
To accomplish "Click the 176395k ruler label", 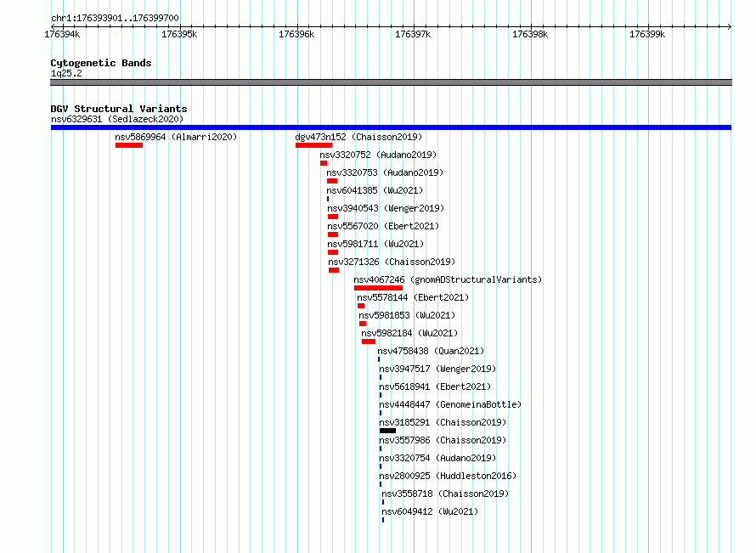I will 179,34.
